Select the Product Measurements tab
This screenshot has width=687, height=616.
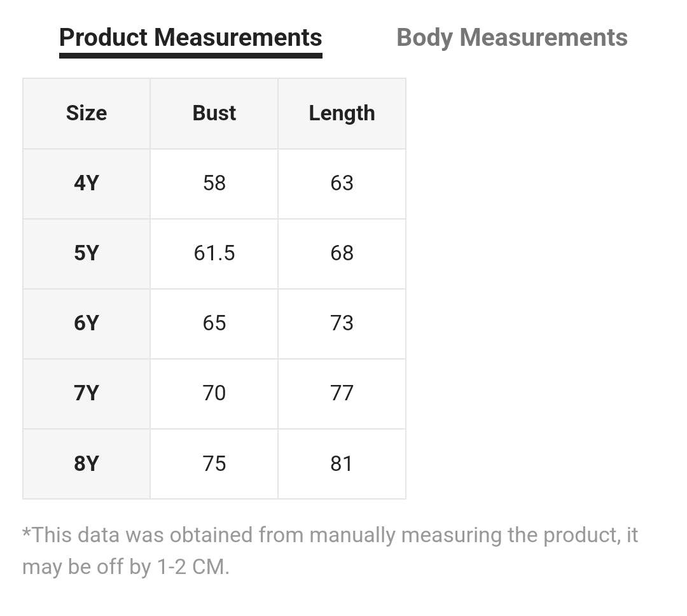coord(190,38)
